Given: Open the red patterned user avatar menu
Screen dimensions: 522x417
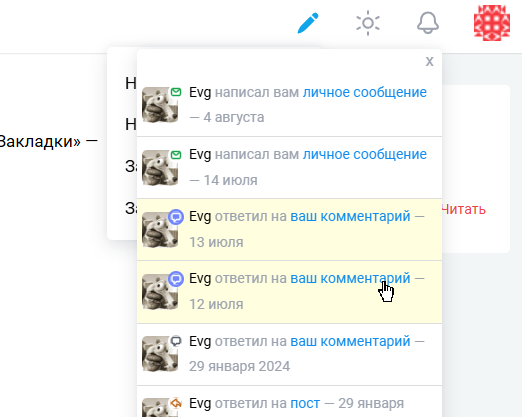Looking at the screenshot, I should click(x=492, y=23).
